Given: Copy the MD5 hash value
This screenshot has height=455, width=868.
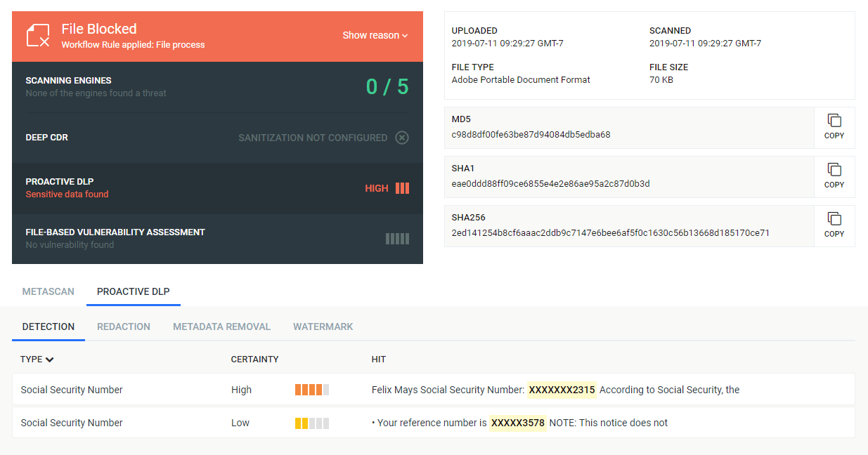Looking at the screenshot, I should pyautogui.click(x=834, y=127).
